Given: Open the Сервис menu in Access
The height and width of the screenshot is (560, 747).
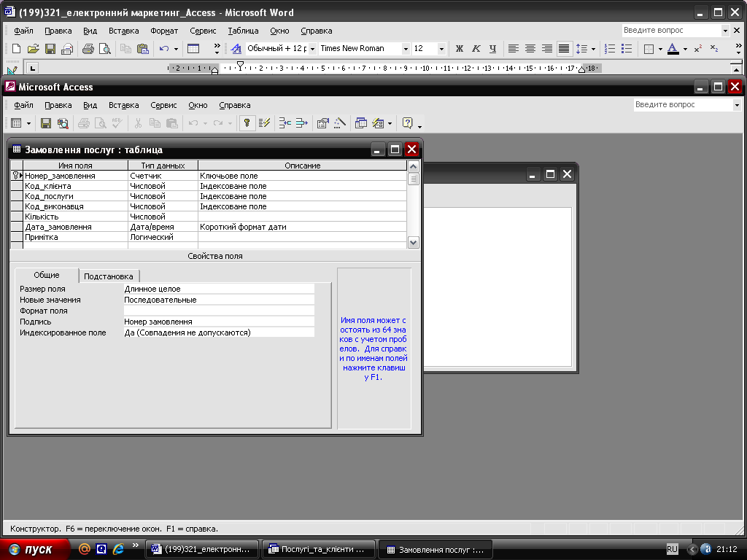Looking at the screenshot, I should (x=163, y=105).
